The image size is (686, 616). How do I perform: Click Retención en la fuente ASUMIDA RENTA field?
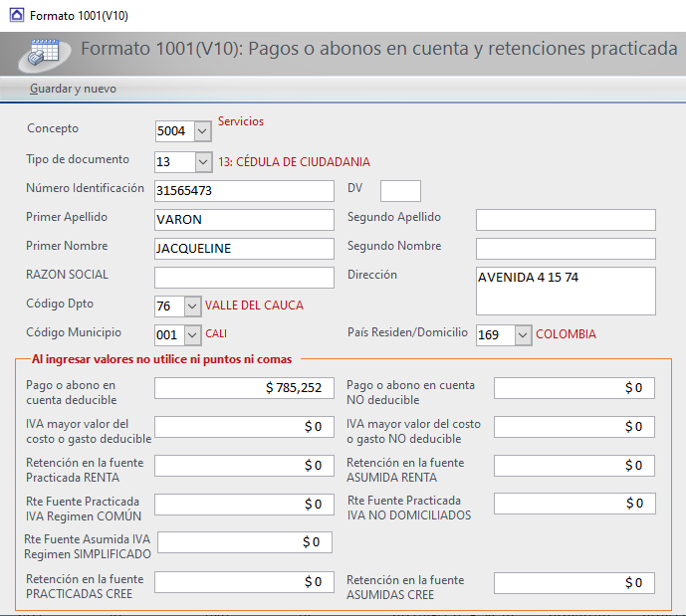point(574,466)
